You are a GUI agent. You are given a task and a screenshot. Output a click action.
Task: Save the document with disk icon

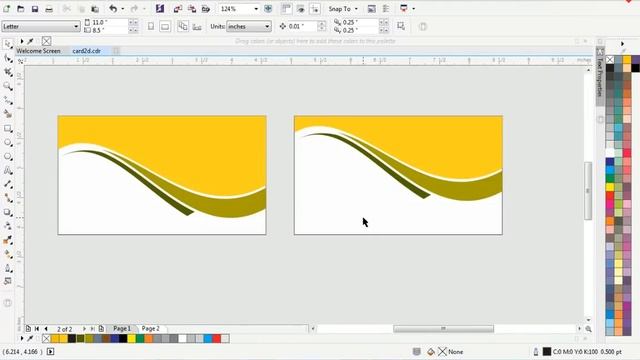[x=35, y=9]
